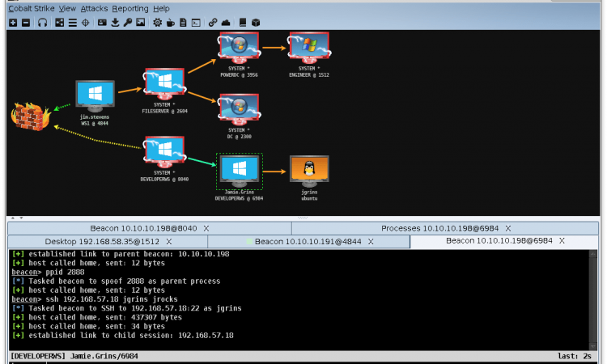607x364 pixels.
Task: Select Jamie.Grins DEVELOPERWS @ 6984 node
Action: 240,171
